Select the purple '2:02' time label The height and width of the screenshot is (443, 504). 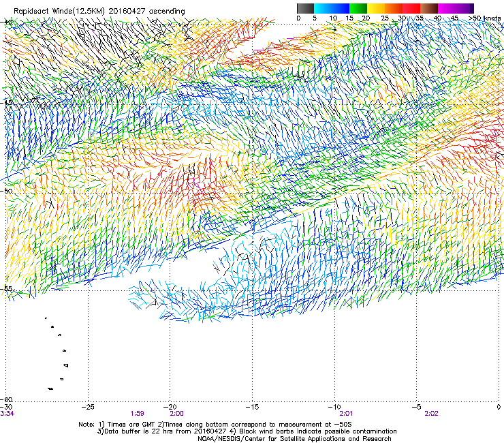(x=431, y=414)
